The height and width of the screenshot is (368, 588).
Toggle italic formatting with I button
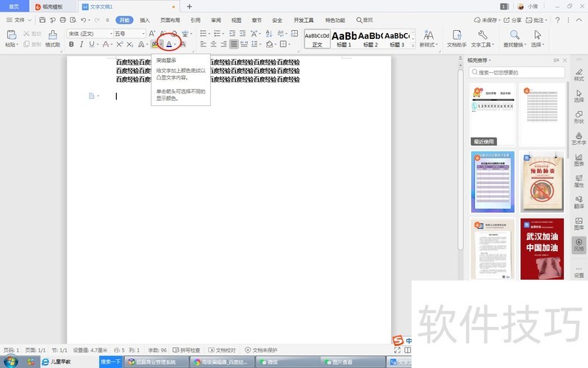(82, 45)
